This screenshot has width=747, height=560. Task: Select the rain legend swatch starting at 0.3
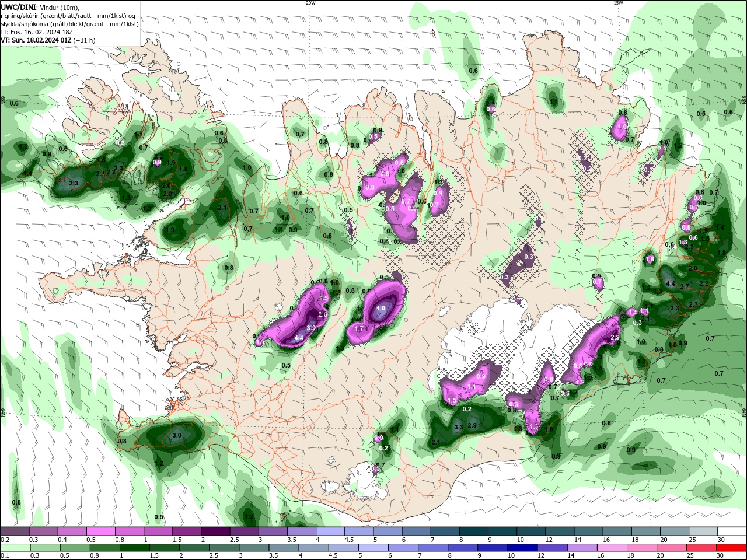pyautogui.click(x=44, y=548)
